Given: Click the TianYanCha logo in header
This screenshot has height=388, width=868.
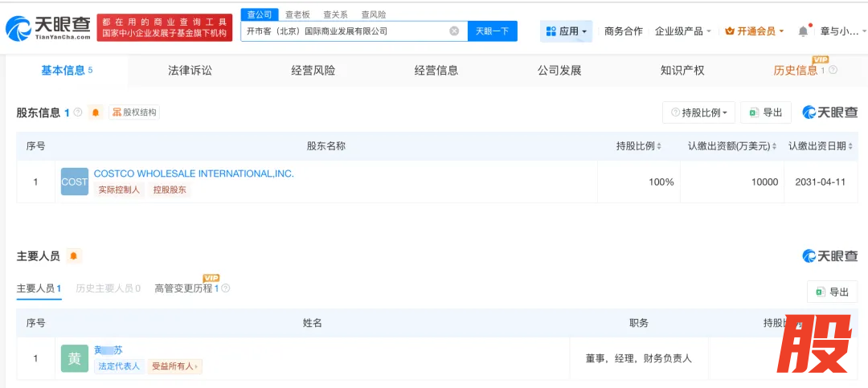Looking at the screenshot, I should pyautogui.click(x=48, y=28).
